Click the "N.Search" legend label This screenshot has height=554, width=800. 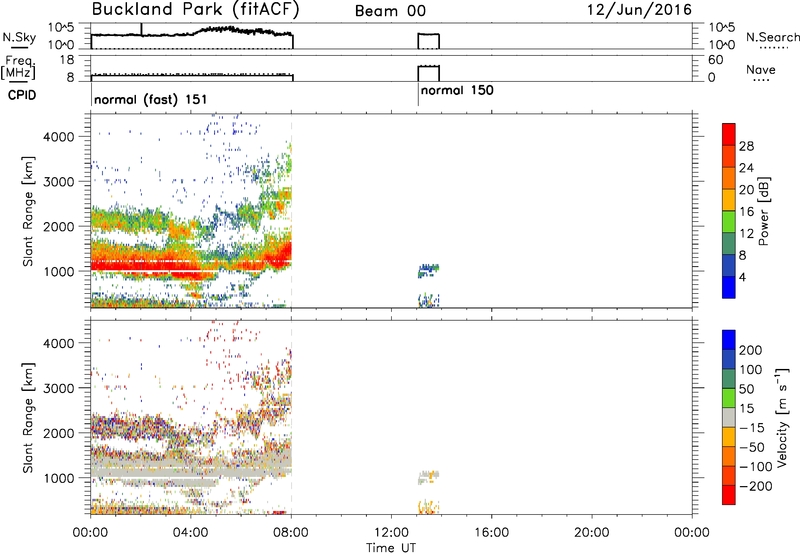[x=773, y=37]
